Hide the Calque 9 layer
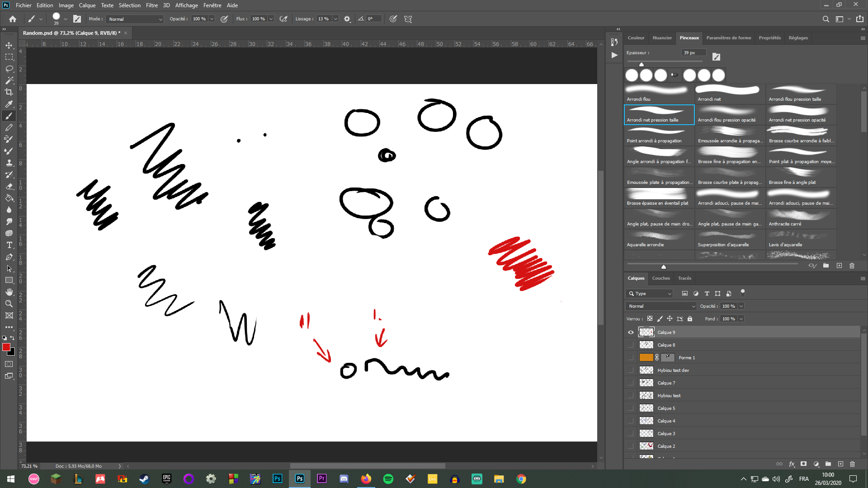This screenshot has width=868, height=488. click(630, 332)
